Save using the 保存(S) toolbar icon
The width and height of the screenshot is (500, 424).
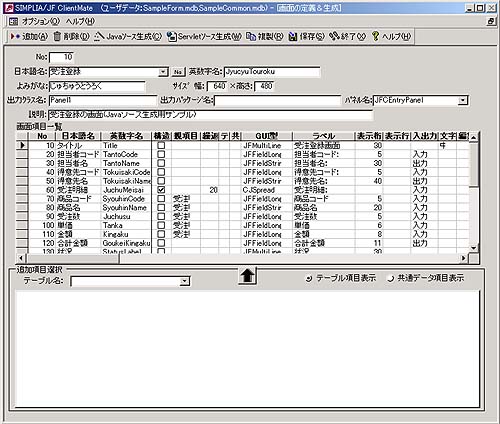(293, 36)
